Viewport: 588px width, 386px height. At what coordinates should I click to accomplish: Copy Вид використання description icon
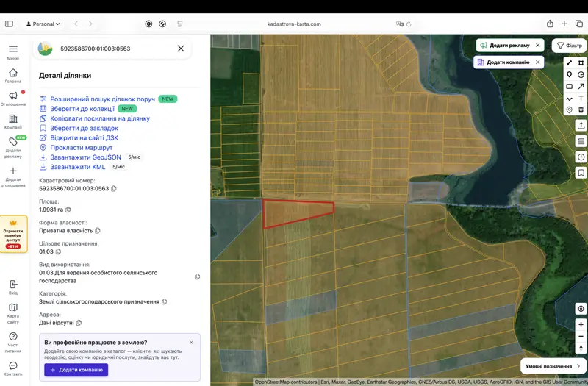tap(197, 276)
